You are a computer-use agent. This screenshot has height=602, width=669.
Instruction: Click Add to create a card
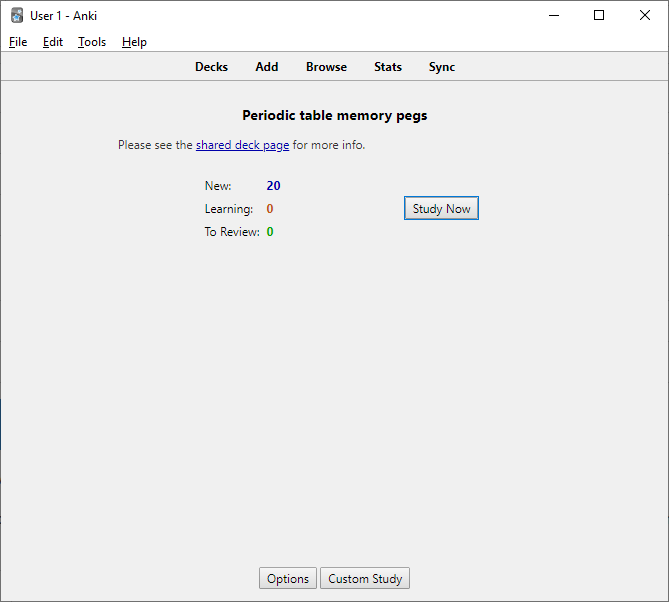267,67
